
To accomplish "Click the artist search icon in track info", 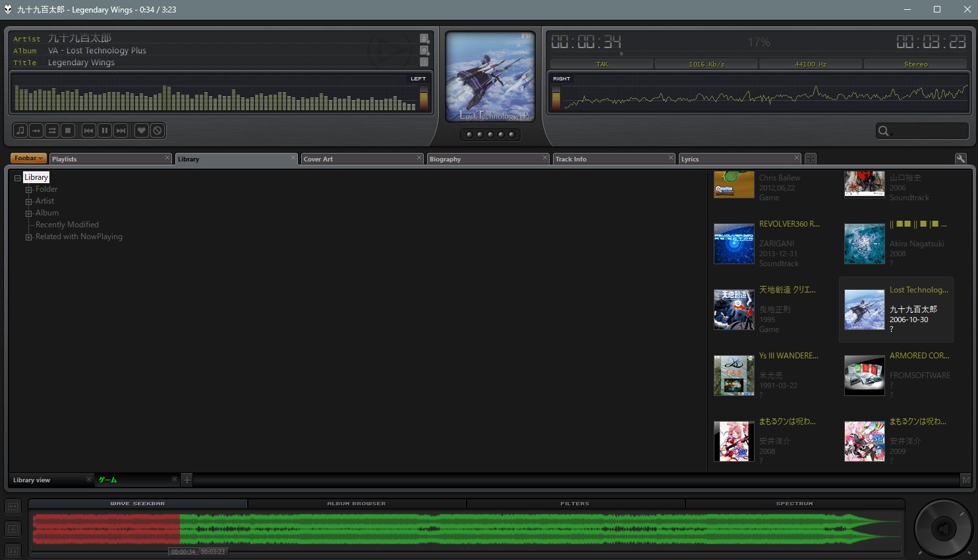I will pos(424,38).
